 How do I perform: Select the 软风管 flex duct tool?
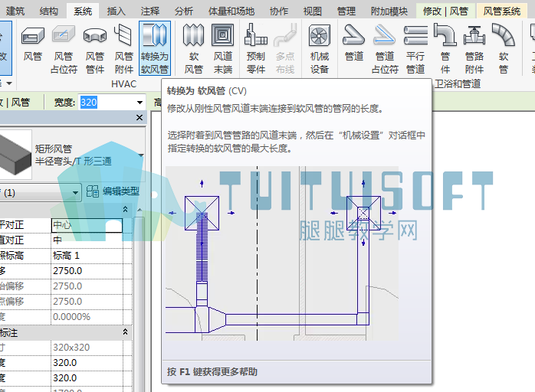[x=193, y=47]
